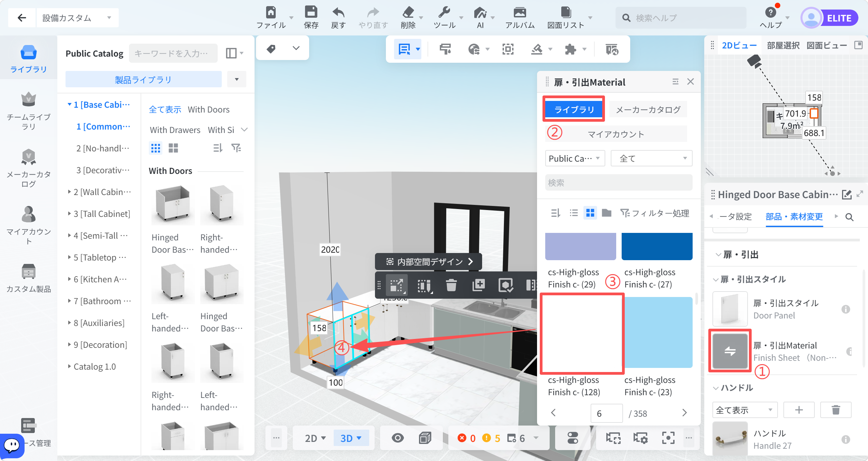The image size is (868, 461).
Task: Toggle the switches icon in bottom bar
Action: (573, 438)
